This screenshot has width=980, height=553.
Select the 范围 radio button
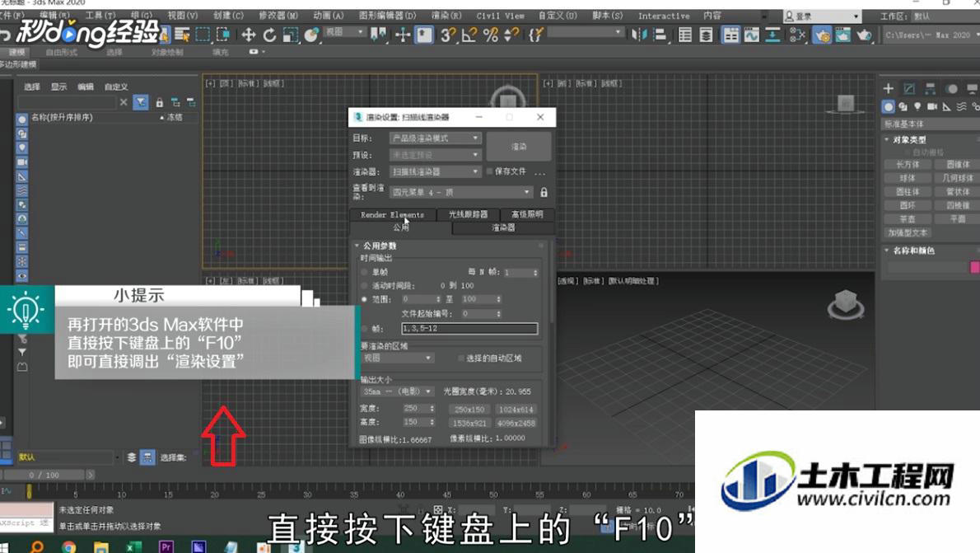tap(364, 300)
